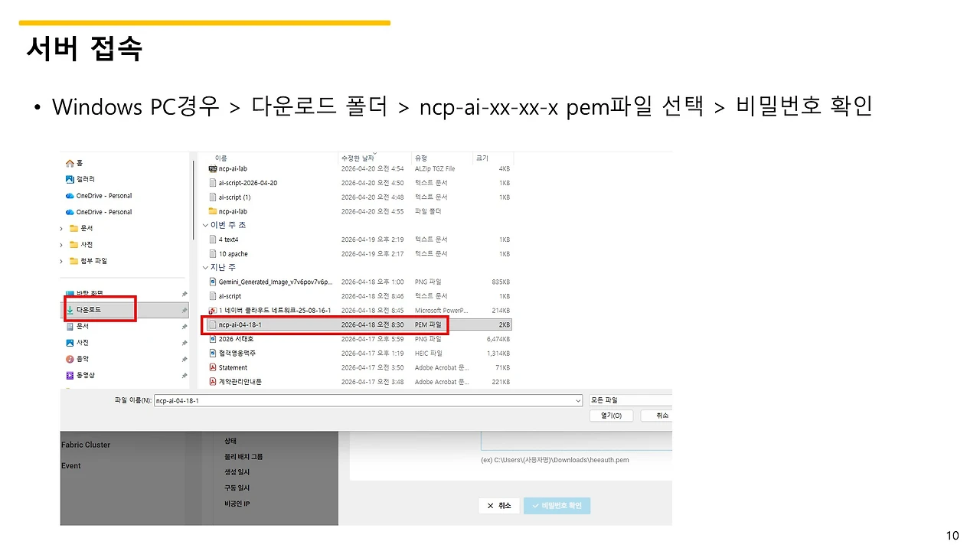Screen dimensions: 980x551
Task: Select the 갤러리 (Gallery) sidebar icon
Action: [69, 178]
